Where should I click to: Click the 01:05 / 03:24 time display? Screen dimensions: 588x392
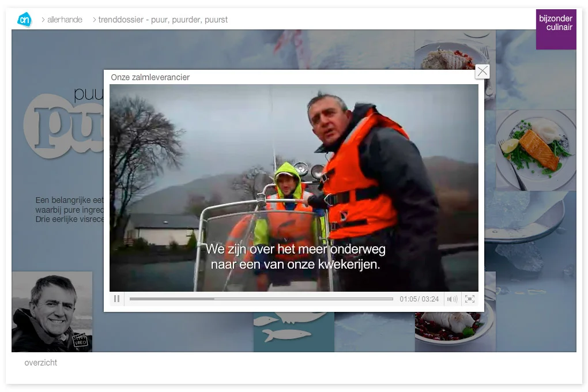[x=419, y=299]
